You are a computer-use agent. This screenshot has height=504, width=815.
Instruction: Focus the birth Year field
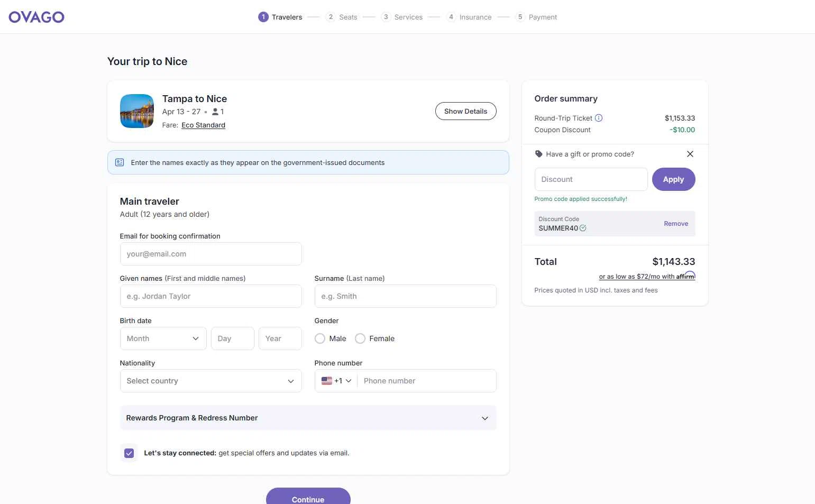pos(280,338)
